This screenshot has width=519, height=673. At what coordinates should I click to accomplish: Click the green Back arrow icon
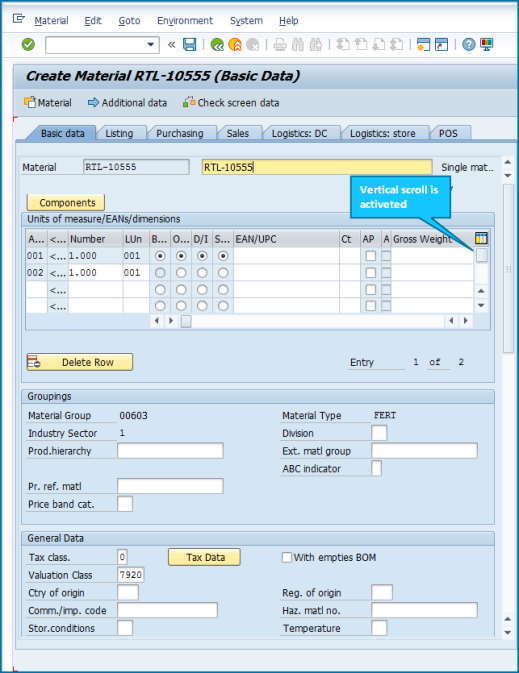pyautogui.click(x=217, y=44)
